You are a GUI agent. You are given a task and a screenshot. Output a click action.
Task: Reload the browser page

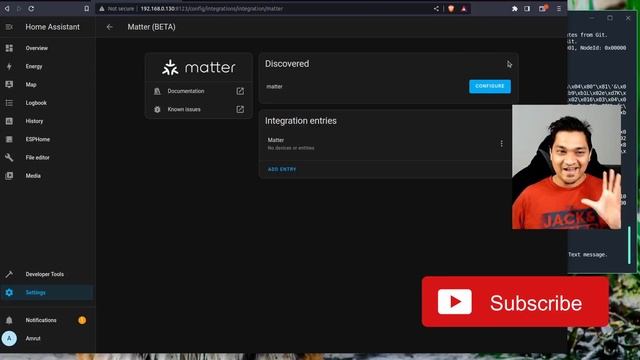(31, 9)
